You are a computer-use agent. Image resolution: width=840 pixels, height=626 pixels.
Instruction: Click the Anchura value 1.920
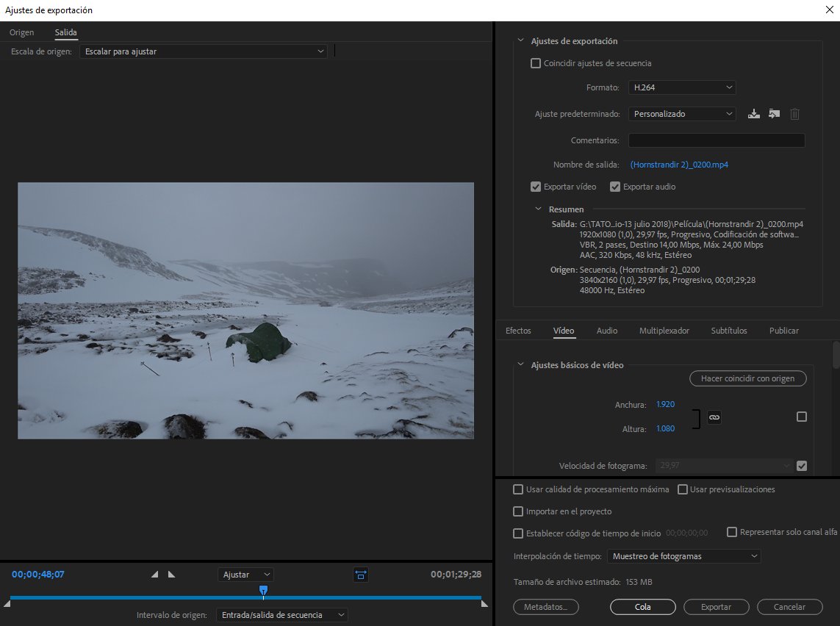(x=665, y=404)
